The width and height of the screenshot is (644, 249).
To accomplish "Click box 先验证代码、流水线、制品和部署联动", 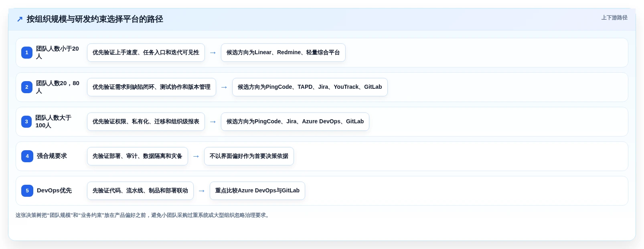I will tap(140, 191).
